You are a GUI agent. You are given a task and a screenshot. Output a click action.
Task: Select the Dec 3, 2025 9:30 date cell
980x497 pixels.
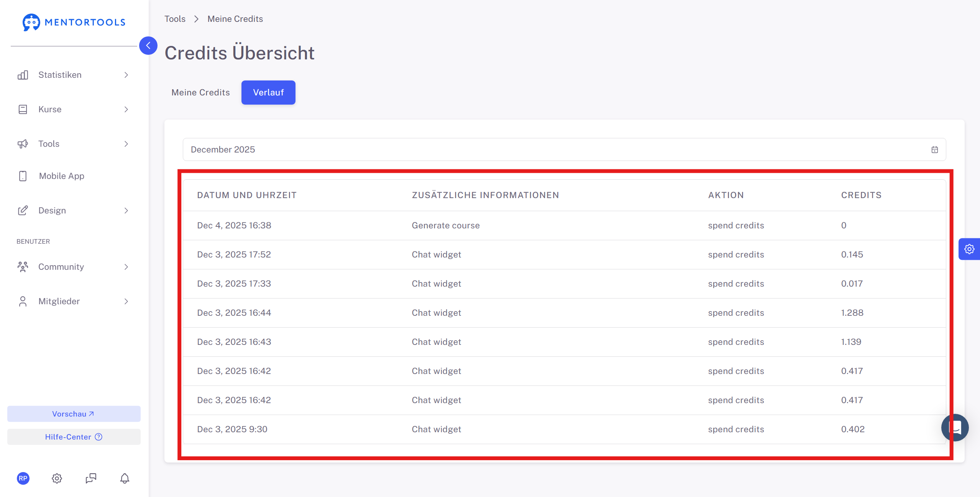point(232,429)
